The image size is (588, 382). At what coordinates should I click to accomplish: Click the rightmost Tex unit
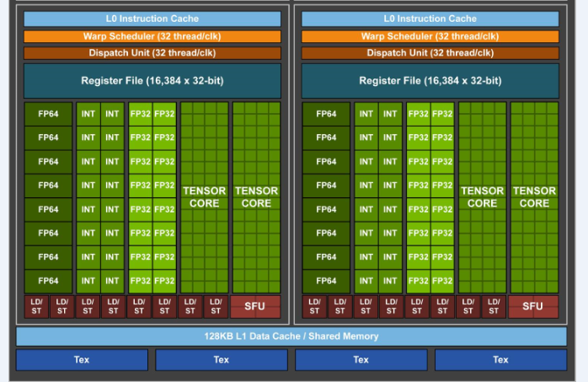[500, 360]
